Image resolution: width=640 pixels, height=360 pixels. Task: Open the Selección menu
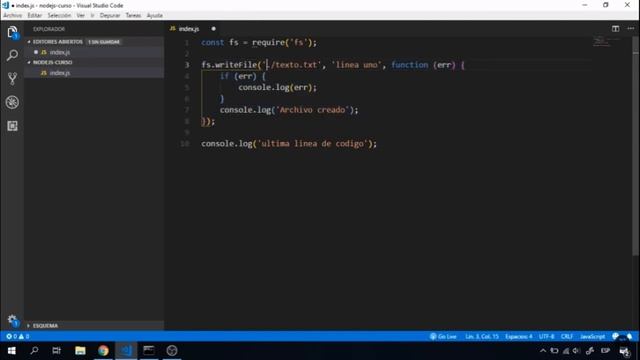(x=59, y=15)
